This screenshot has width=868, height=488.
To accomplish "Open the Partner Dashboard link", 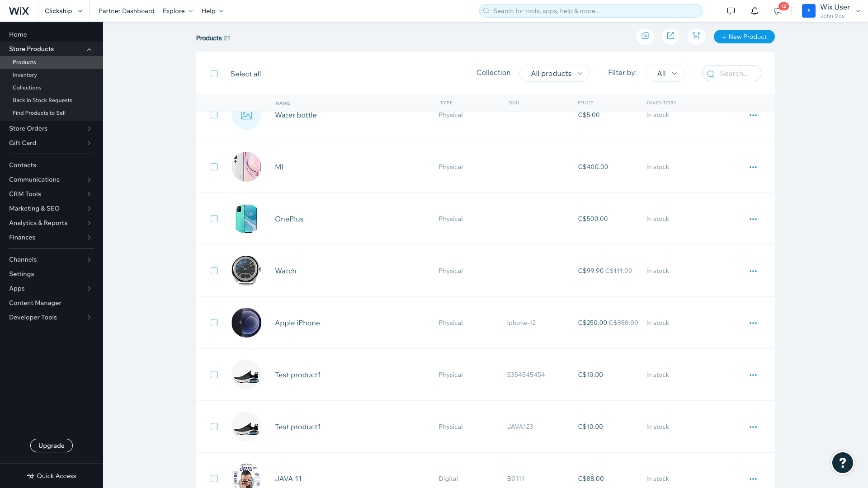I will pyautogui.click(x=127, y=11).
